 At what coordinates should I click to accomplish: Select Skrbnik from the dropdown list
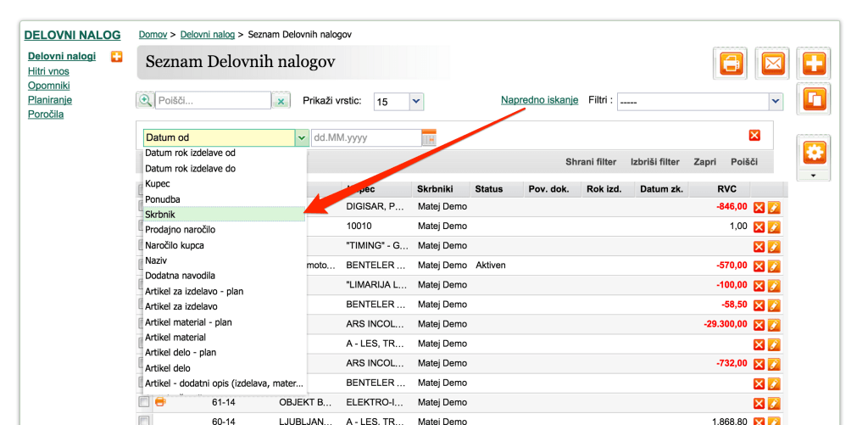pyautogui.click(x=224, y=214)
